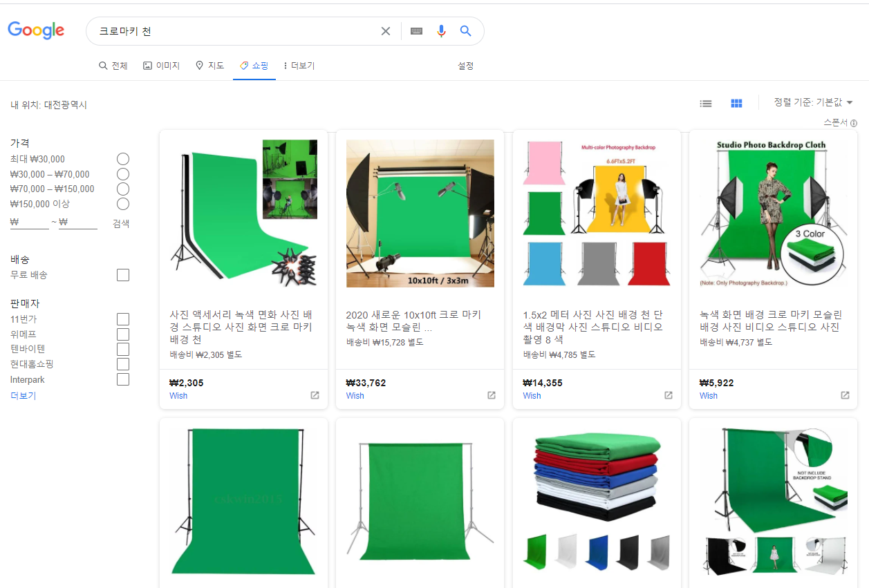Open the on-screen keyboard icon
The height and width of the screenshot is (588, 869).
416,31
